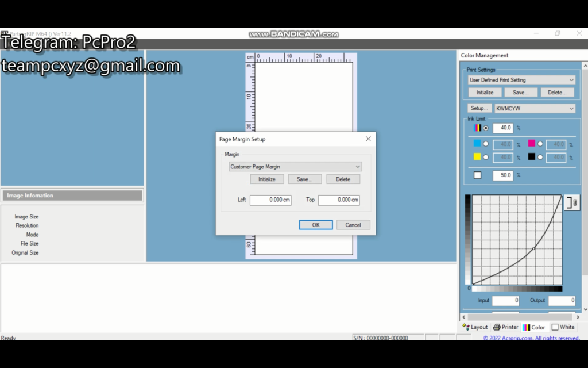The height and width of the screenshot is (368, 588).
Task: Click Initialize in Page Margin Setup dialog
Action: coord(266,179)
